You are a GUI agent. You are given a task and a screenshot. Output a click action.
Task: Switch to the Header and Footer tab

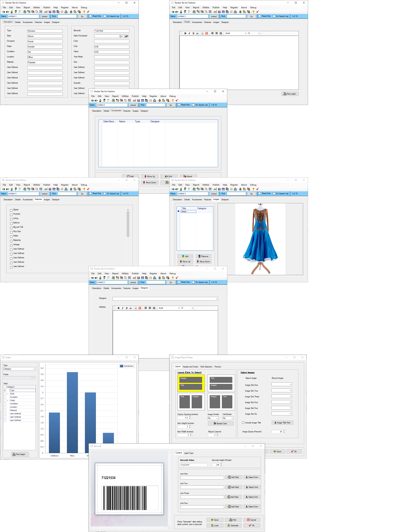tap(190, 367)
